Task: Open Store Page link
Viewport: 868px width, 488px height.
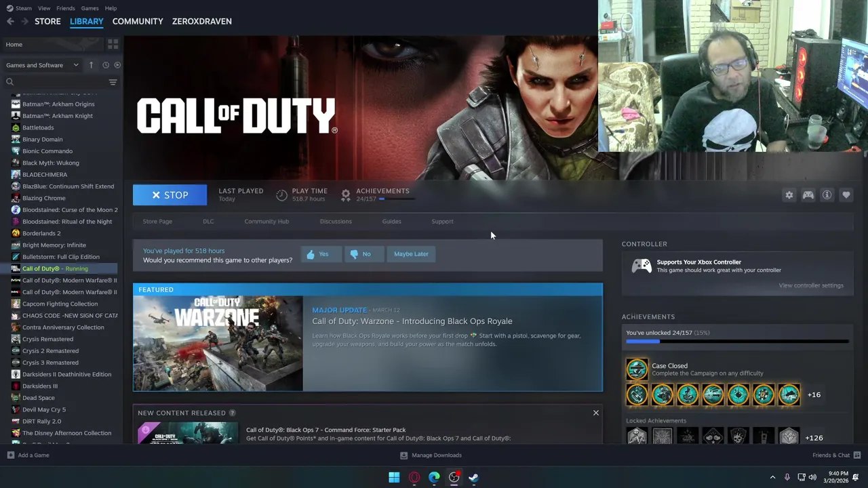Action: click(157, 222)
